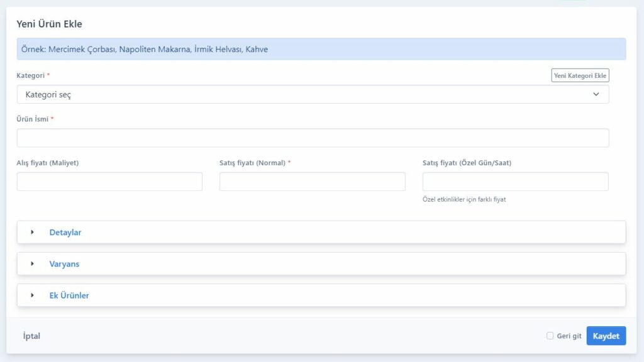Click the triangle icon next to Varyans
This screenshot has height=362, width=644.
pyautogui.click(x=32, y=264)
